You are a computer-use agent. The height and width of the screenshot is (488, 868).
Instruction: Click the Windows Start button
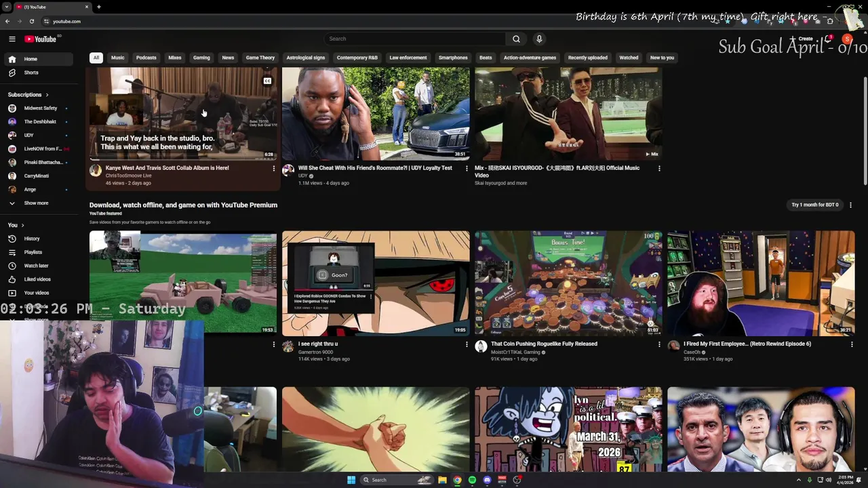[x=351, y=480]
